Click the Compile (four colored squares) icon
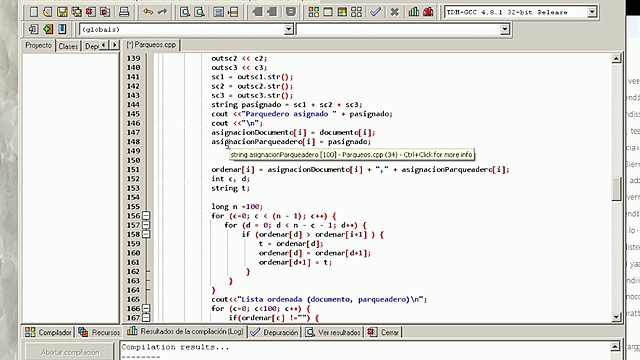The width and height of the screenshot is (640, 360). (x=313, y=12)
